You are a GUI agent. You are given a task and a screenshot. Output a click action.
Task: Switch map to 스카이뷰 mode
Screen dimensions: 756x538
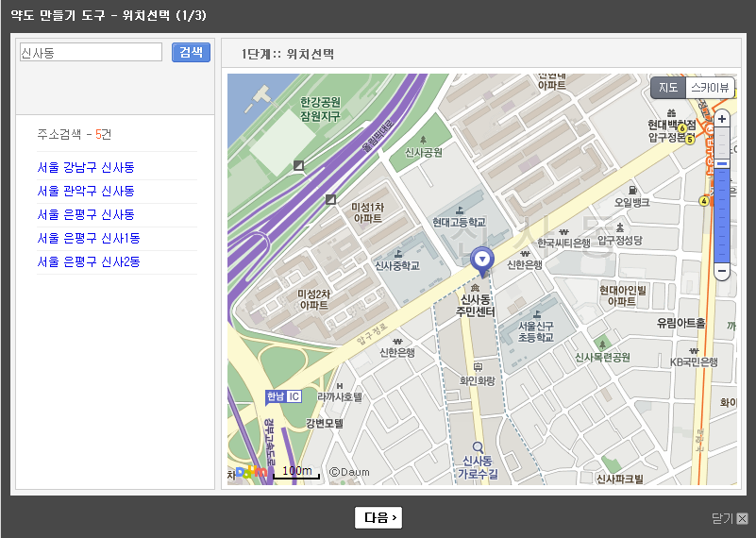pos(709,88)
